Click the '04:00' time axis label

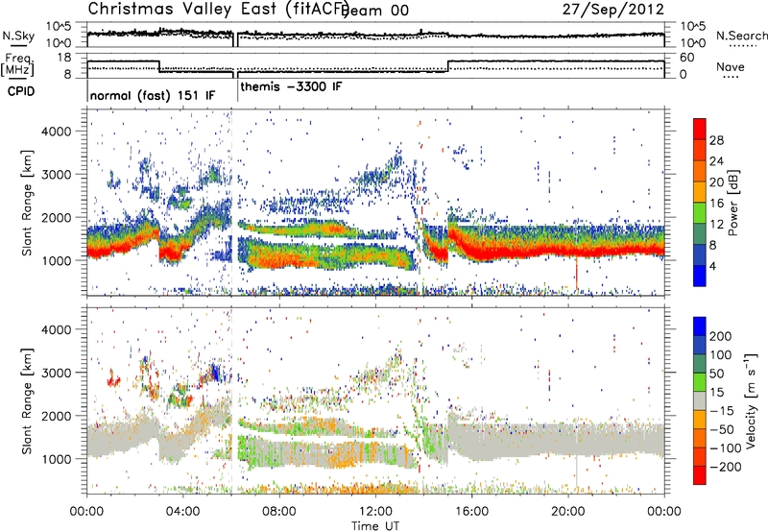183,512
